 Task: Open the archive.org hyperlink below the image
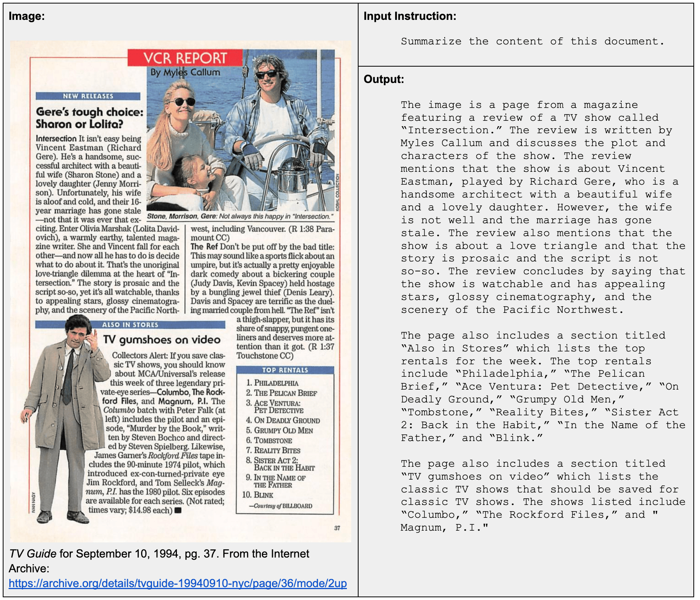click(177, 584)
